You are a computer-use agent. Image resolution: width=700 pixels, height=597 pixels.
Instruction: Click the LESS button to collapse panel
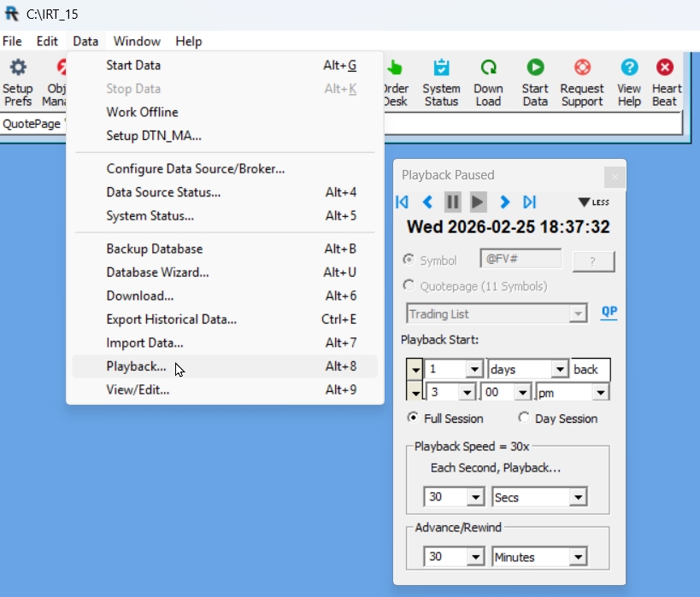point(594,202)
